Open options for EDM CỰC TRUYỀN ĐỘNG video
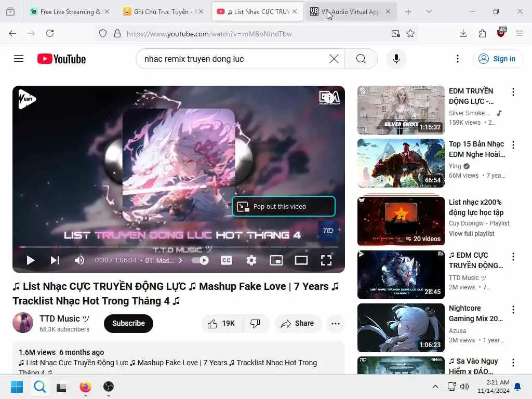This screenshot has width=532, height=399. [513, 257]
